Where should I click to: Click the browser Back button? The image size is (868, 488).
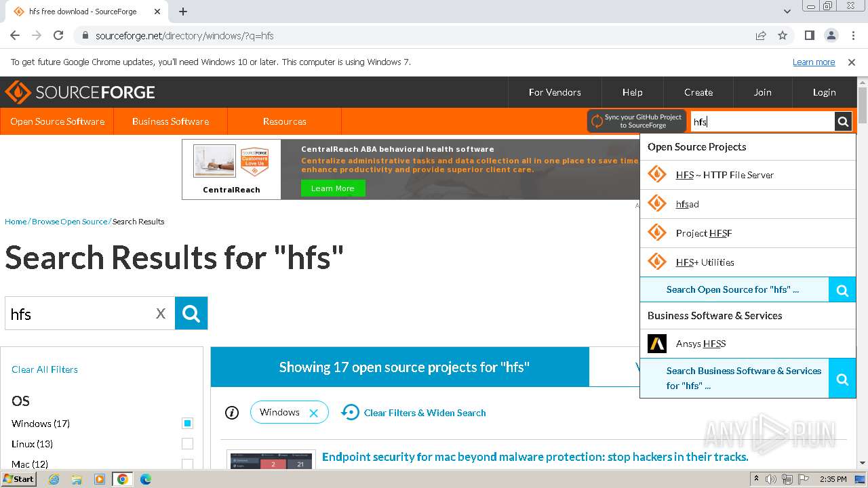15,35
